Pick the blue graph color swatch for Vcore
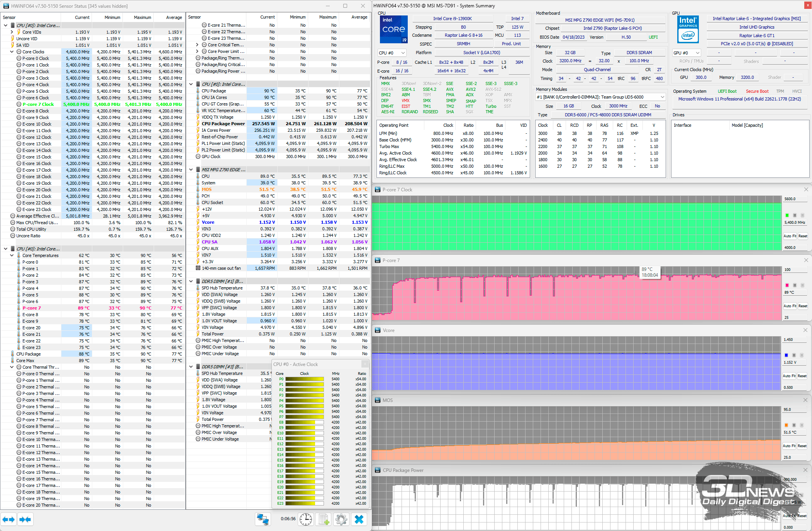812x531 pixels. tap(786, 355)
